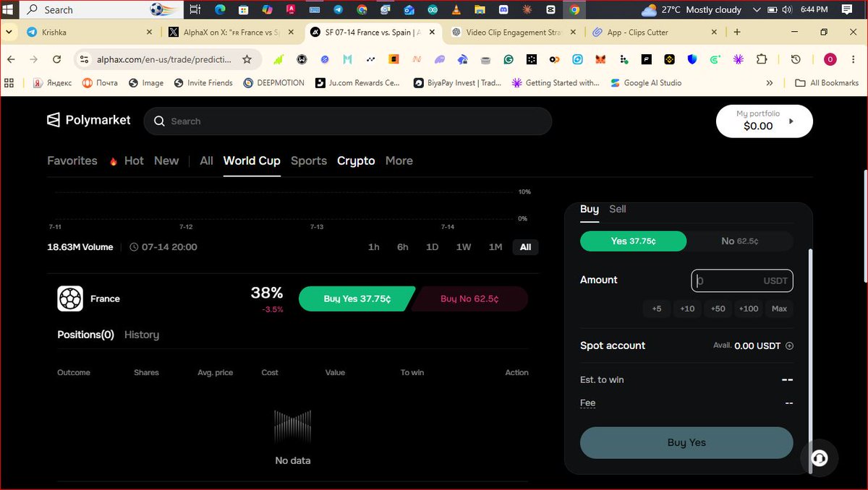The height and width of the screenshot is (490, 868).
Task: Set chart range to 1W
Action: tap(464, 247)
